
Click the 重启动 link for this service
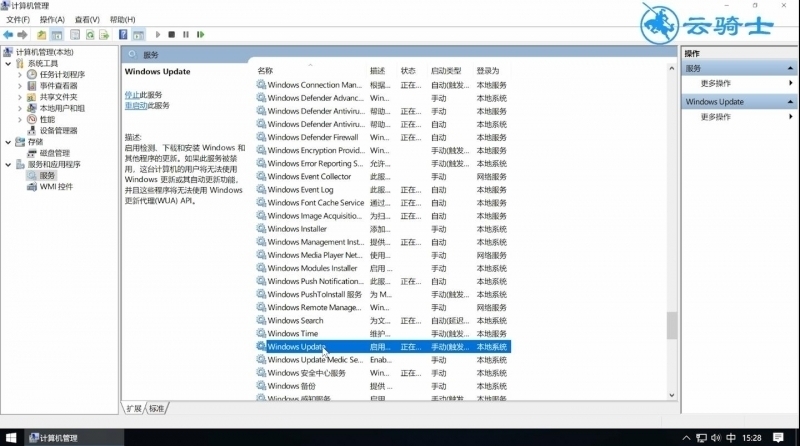coord(136,106)
